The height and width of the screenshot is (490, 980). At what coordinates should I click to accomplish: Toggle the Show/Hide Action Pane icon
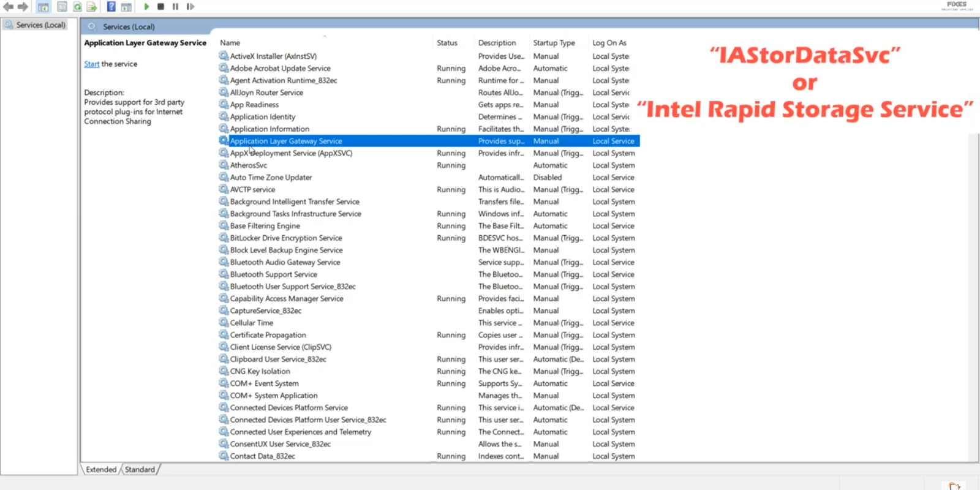126,7
